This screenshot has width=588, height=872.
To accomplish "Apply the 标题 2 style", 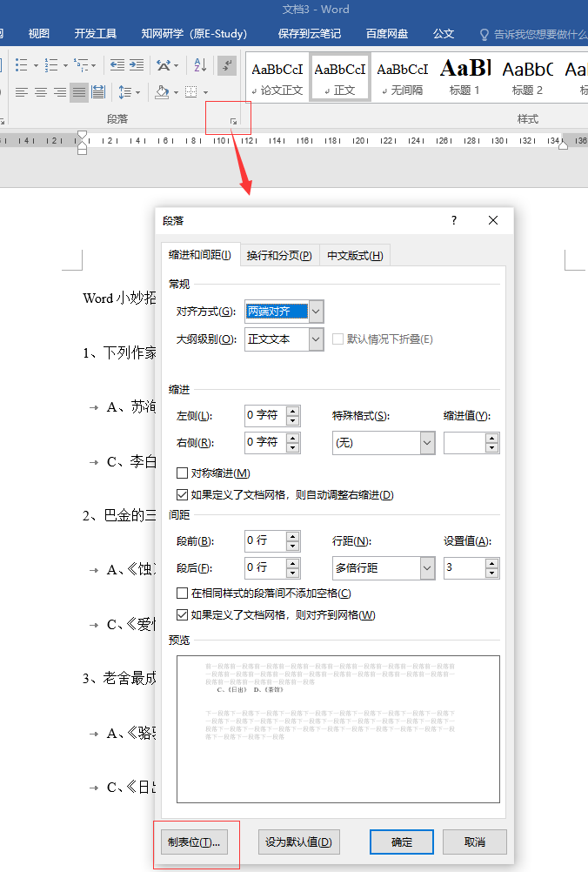I will (x=527, y=77).
